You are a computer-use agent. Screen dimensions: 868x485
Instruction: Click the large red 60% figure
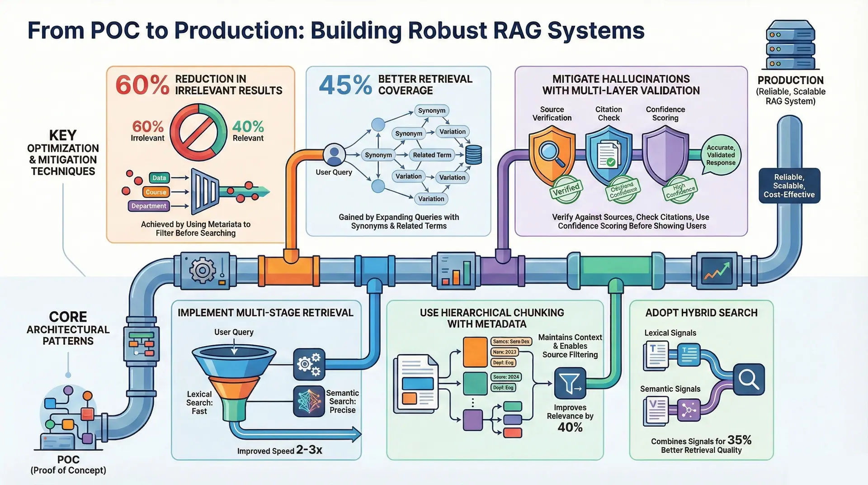[142, 85]
